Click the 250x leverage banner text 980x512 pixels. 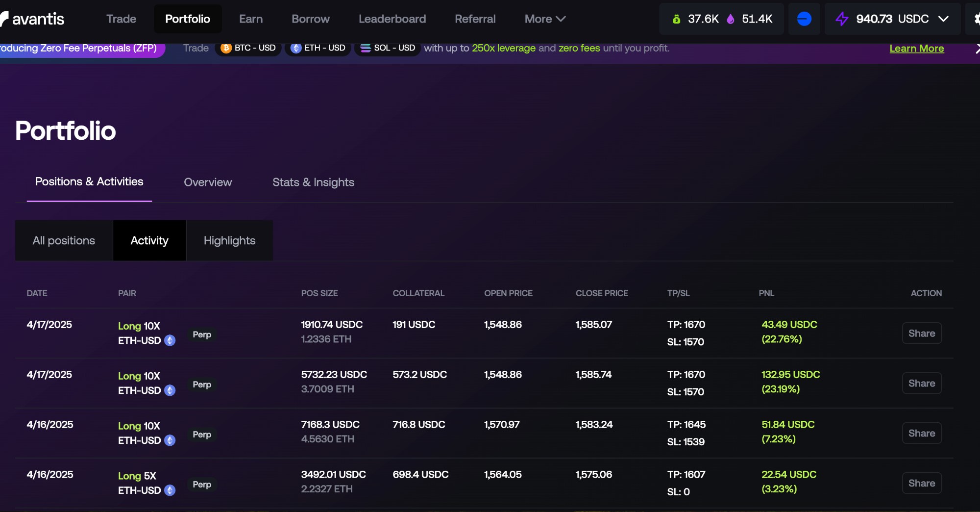point(504,48)
